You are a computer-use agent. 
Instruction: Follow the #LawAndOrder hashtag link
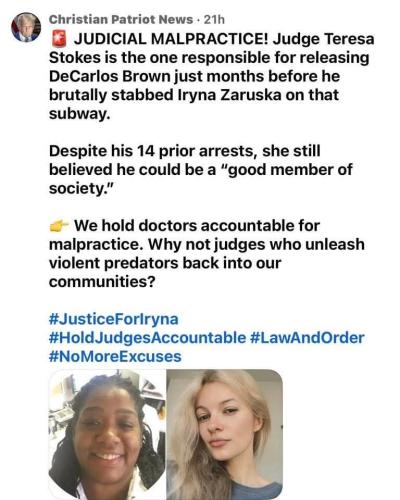point(307,338)
